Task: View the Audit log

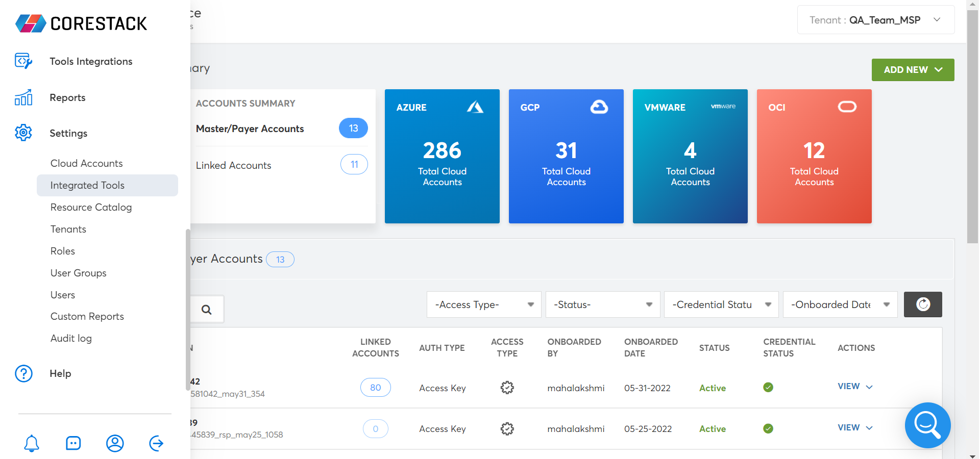Action: [71, 338]
